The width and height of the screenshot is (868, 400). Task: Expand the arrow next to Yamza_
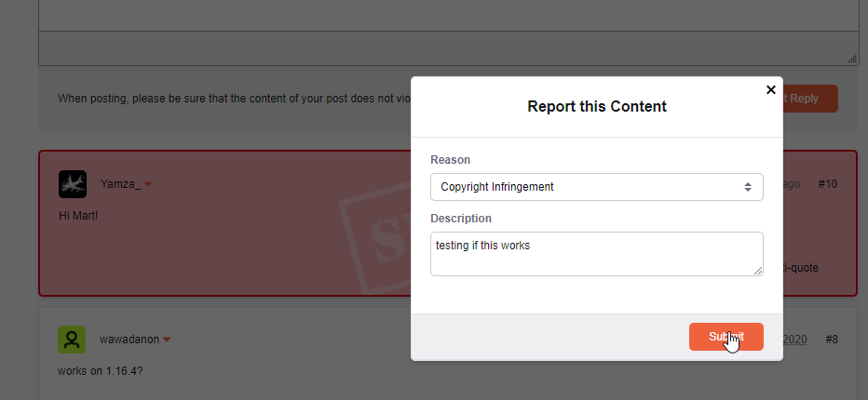148,184
